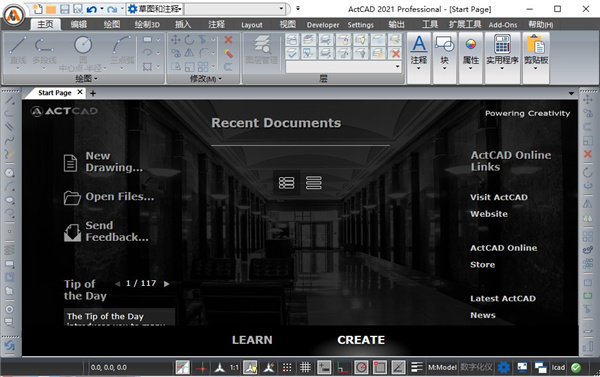Image resolution: width=600 pixels, height=377 pixels.
Task: Click the red X delete icon in 修改 panel
Action: coord(228,40)
